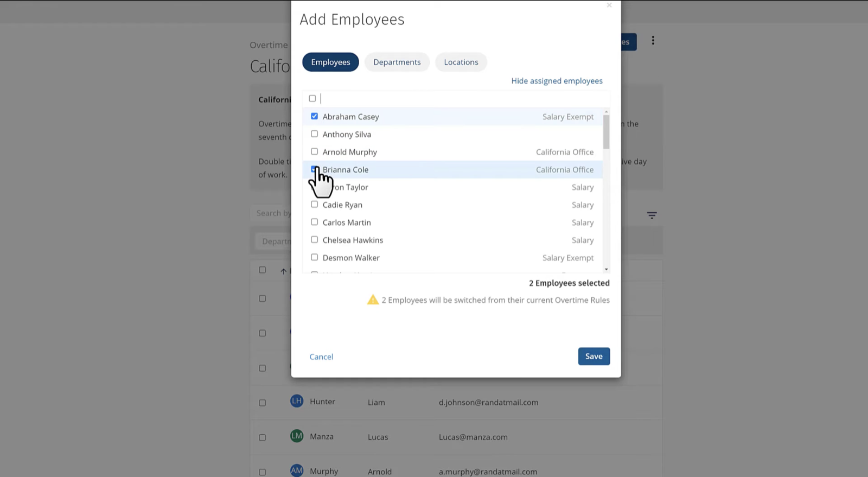Screen dimensions: 868x477
Task: Check the Anthony Silva checkbox
Action: [314, 134]
